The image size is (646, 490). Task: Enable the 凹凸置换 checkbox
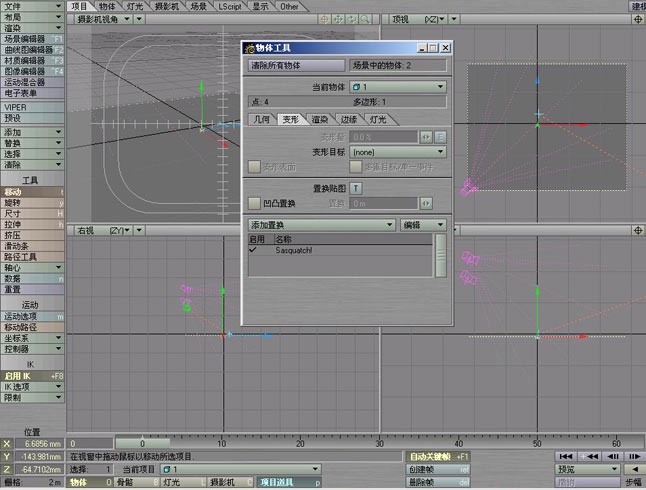point(254,203)
